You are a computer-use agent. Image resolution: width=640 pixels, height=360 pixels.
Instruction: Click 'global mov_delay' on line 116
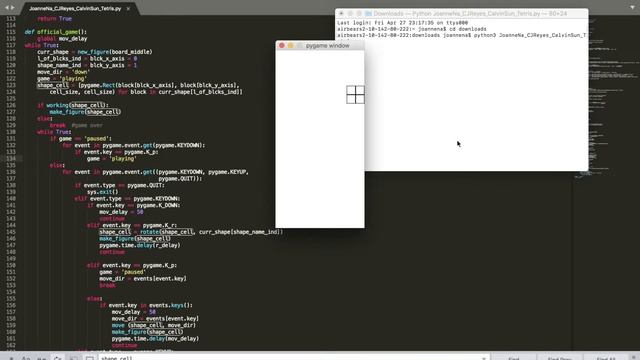click(x=62, y=38)
